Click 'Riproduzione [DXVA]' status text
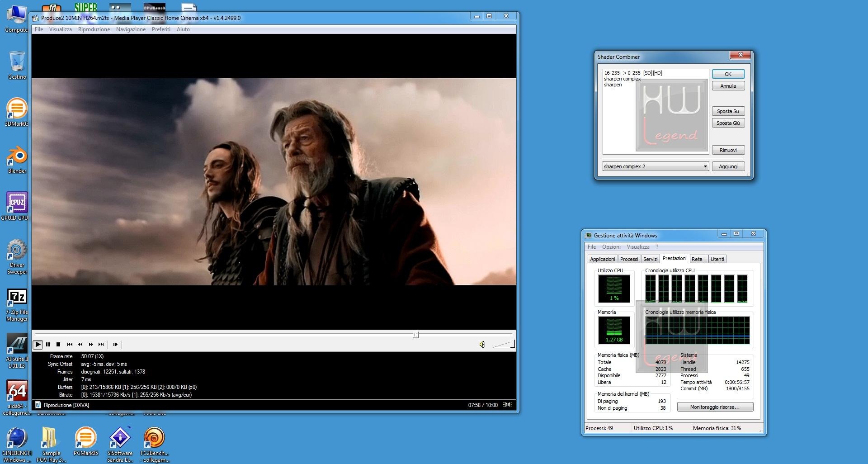 pos(66,405)
